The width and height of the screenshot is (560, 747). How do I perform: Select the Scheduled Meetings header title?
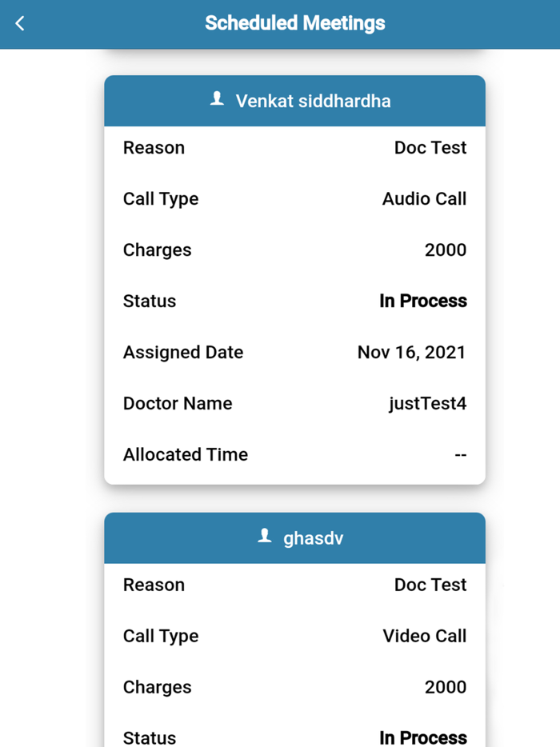294,23
